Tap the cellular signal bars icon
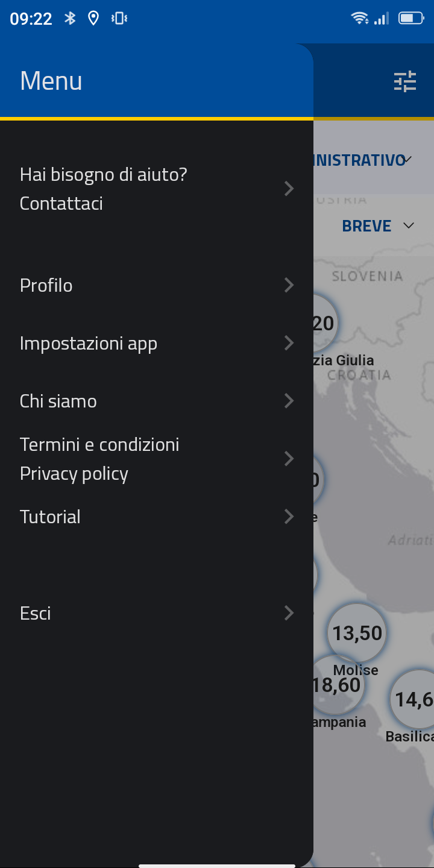 tap(382, 19)
